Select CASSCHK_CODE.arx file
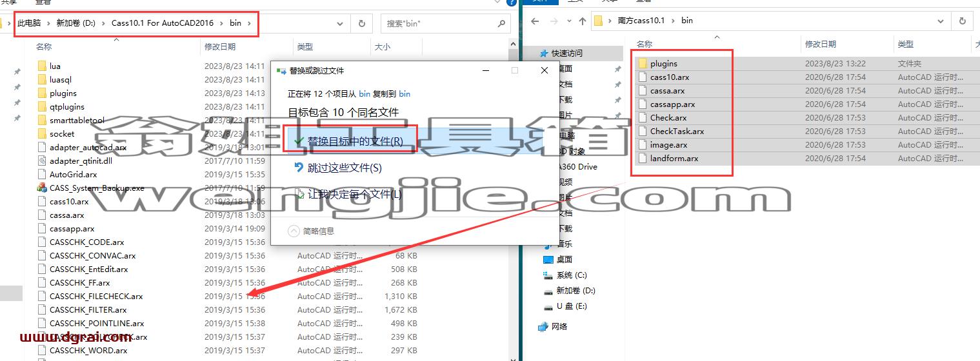The height and width of the screenshot is (361, 980). [x=86, y=242]
